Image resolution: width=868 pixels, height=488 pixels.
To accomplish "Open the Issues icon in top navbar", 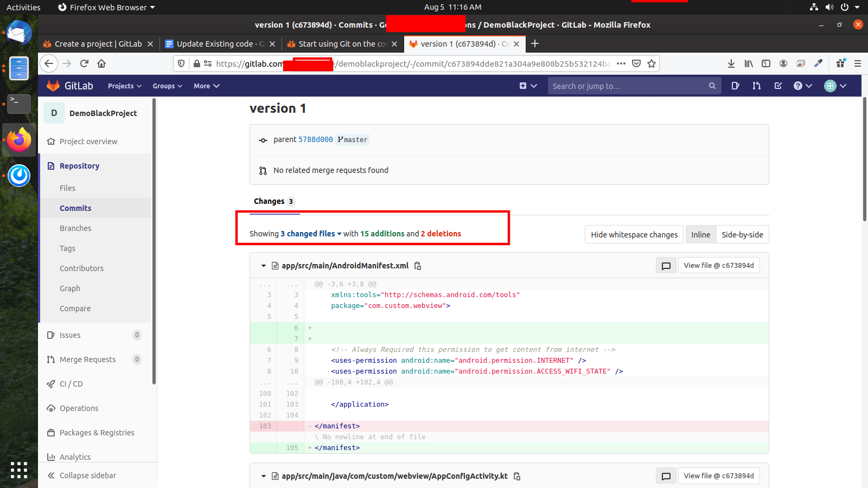I will point(735,86).
